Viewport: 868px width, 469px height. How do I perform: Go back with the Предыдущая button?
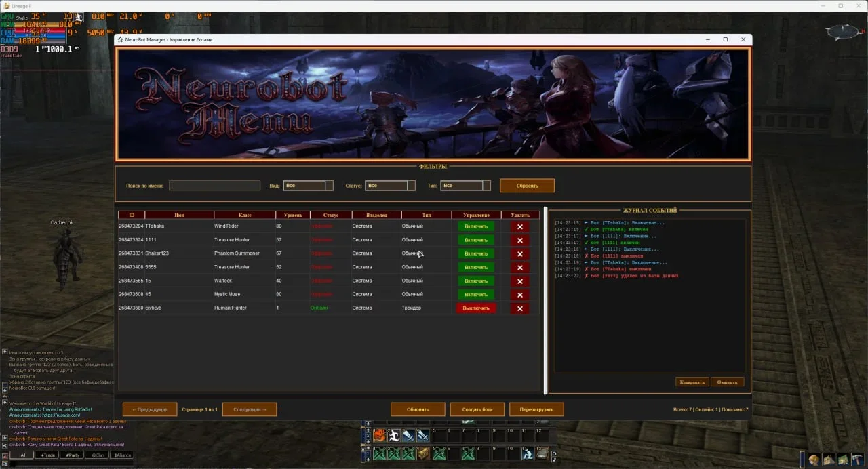click(x=150, y=409)
